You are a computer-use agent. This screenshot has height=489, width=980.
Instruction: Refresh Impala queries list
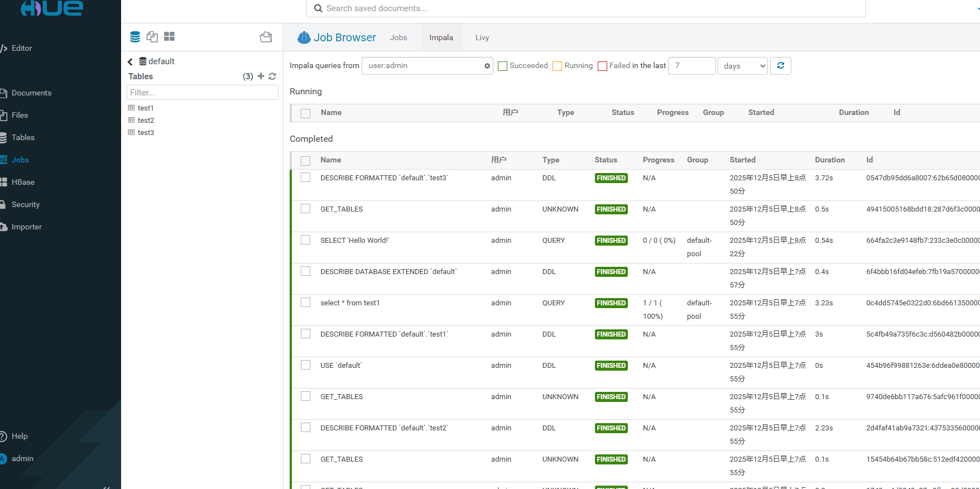coord(780,66)
